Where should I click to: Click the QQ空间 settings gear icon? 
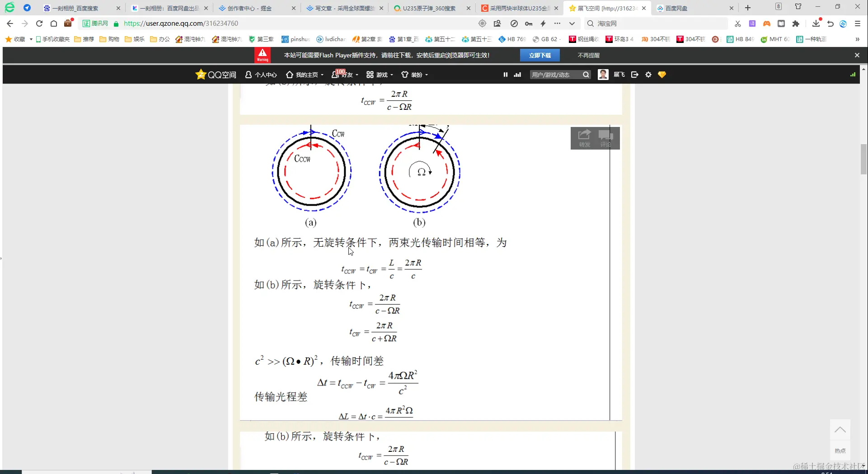648,75
